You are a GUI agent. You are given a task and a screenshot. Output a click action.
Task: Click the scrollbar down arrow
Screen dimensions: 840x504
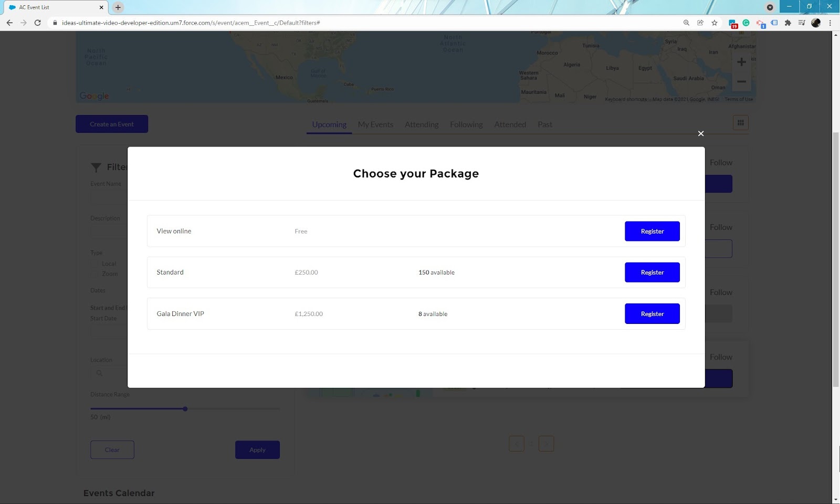click(x=836, y=499)
